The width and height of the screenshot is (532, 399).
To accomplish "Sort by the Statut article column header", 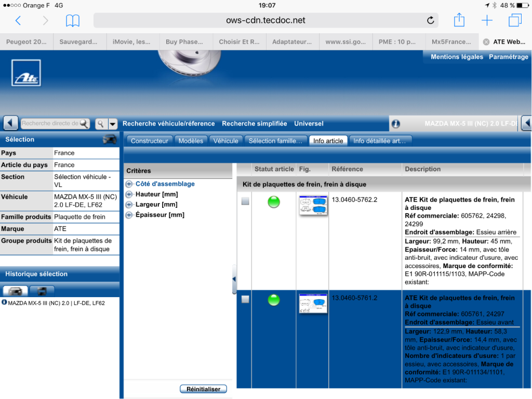I will pyautogui.click(x=274, y=169).
